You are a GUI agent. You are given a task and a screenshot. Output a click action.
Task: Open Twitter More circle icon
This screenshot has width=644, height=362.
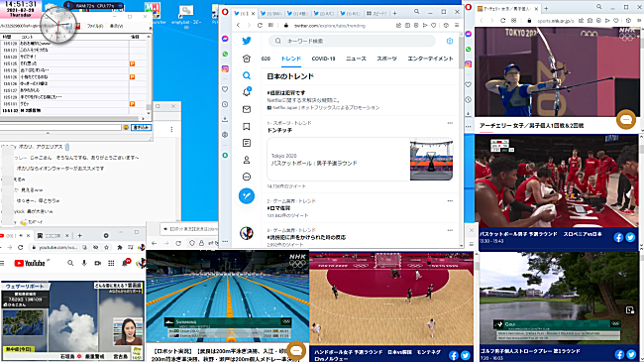coord(247,177)
